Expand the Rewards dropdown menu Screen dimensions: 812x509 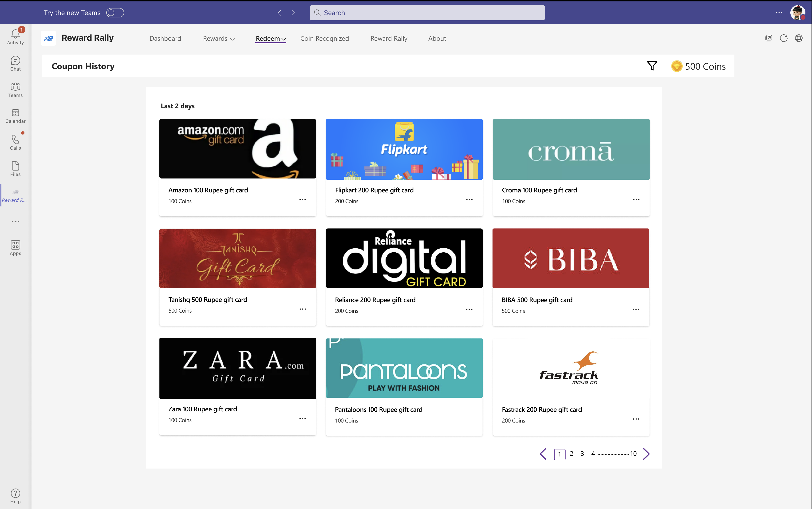[x=219, y=38]
